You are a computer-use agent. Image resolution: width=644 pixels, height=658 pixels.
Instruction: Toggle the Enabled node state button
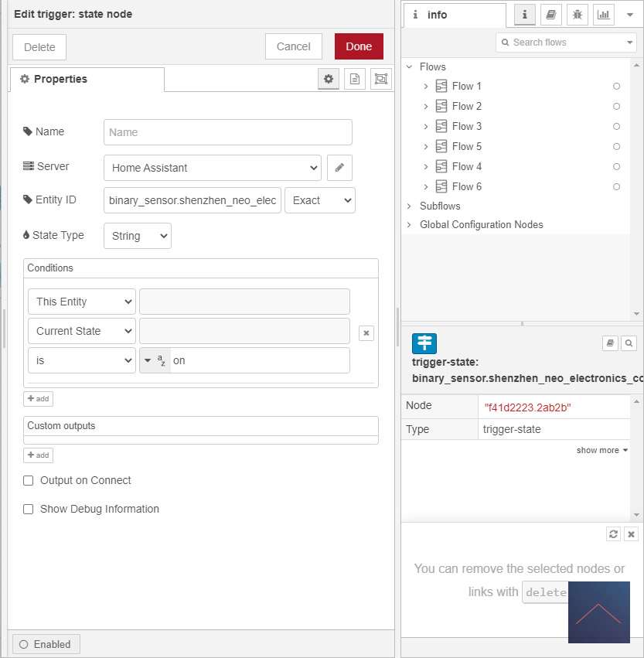(46, 644)
